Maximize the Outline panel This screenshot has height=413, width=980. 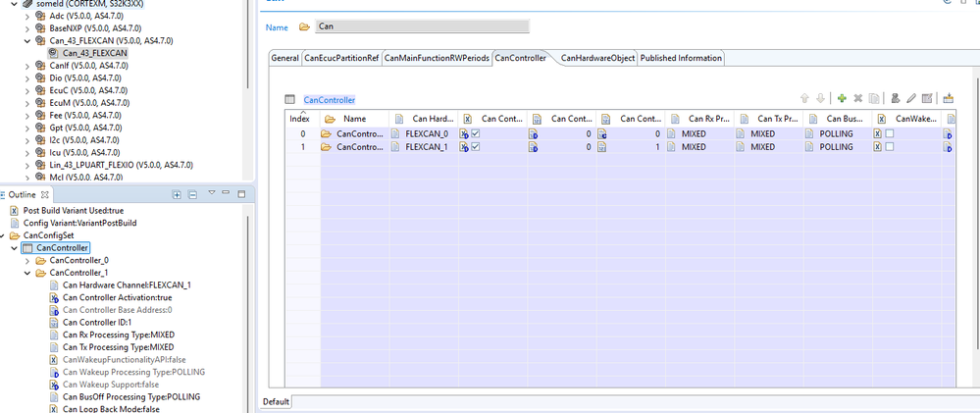click(x=241, y=193)
